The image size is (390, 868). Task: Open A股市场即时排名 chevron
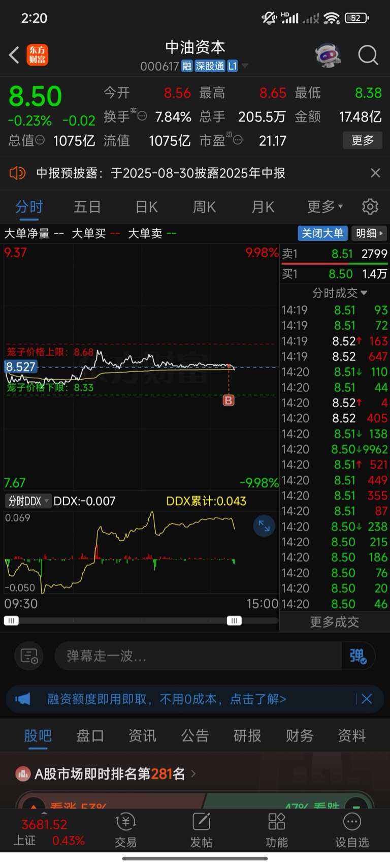pos(193,774)
